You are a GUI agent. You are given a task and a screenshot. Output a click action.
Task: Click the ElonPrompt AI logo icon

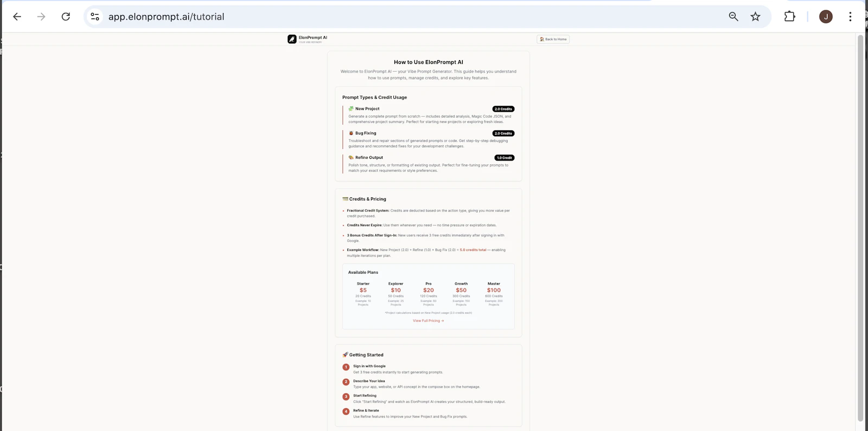coord(292,39)
